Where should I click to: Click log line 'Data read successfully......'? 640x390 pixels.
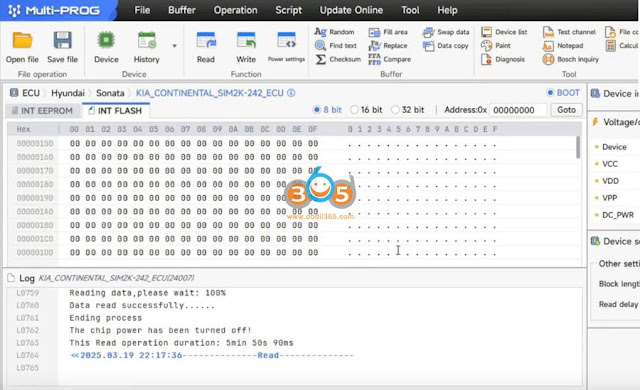tap(142, 305)
